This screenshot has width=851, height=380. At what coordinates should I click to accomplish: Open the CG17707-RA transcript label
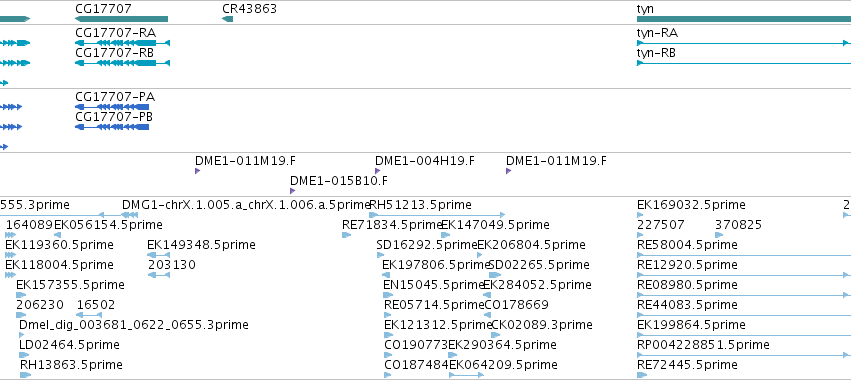(116, 33)
